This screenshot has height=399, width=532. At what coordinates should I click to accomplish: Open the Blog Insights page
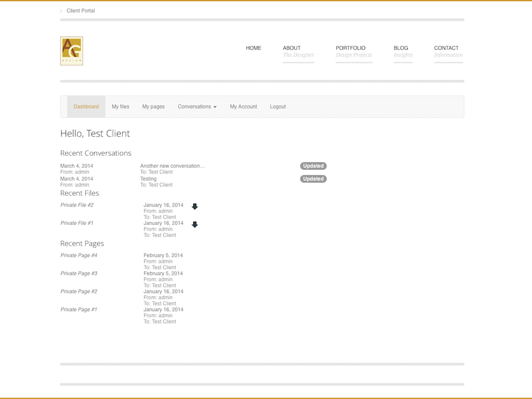click(x=403, y=51)
